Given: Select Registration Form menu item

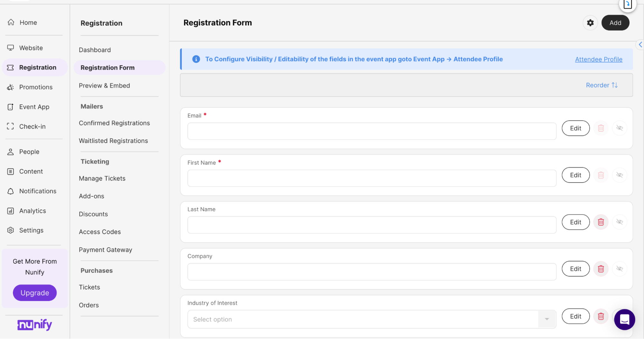Looking at the screenshot, I should [120, 68].
